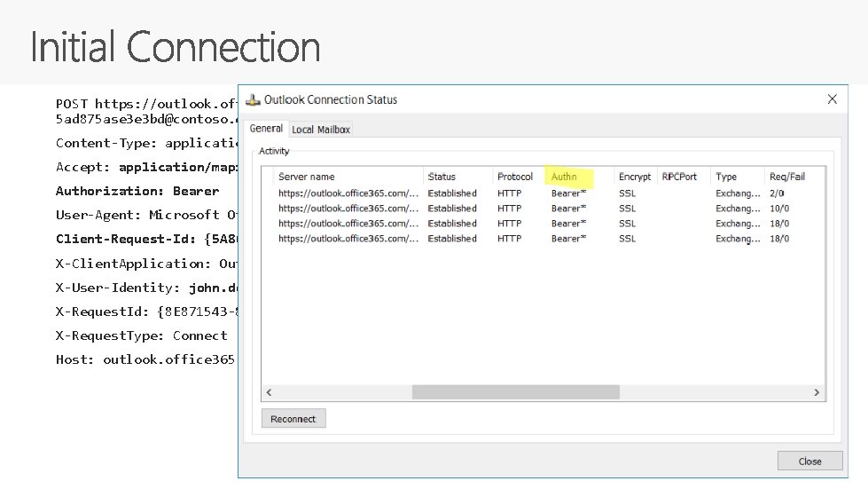The height and width of the screenshot is (489, 868).
Task: Switch to the Local Mailbox tab
Action: point(321,130)
